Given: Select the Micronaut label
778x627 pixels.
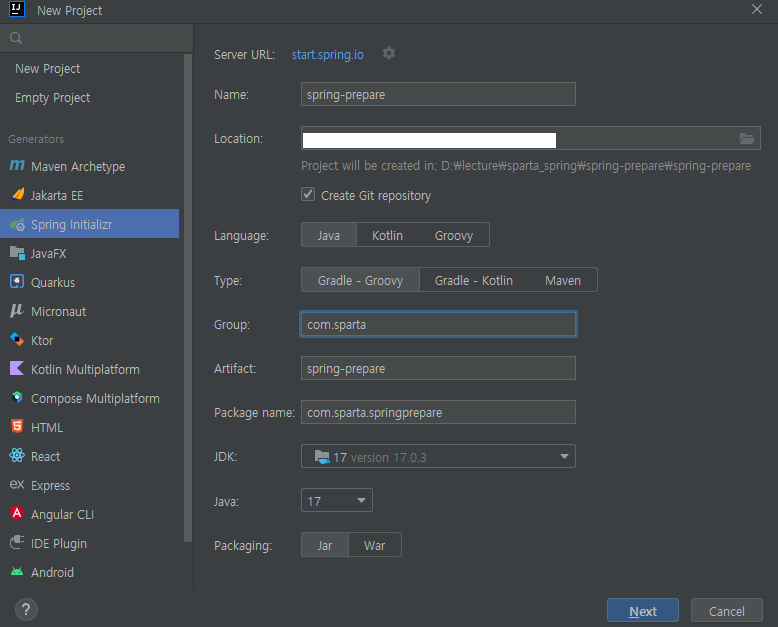Looking at the screenshot, I should point(59,312).
